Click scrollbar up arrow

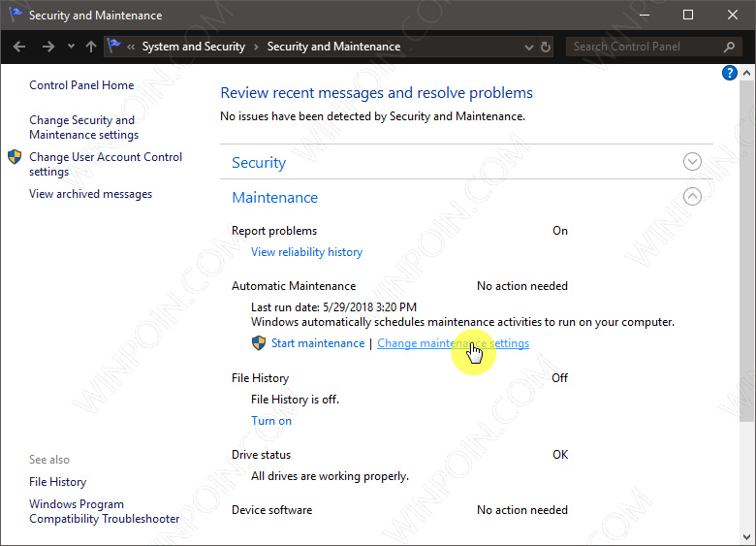click(x=747, y=73)
